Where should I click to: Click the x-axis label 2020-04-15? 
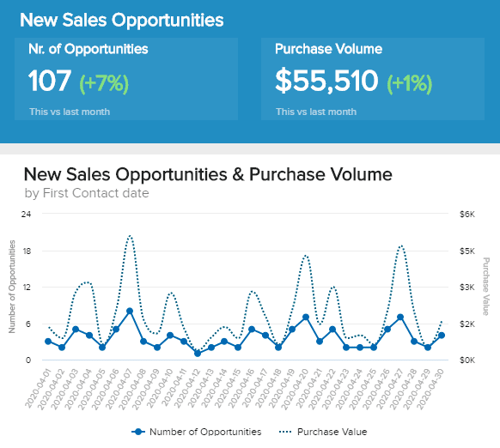pos(228,389)
